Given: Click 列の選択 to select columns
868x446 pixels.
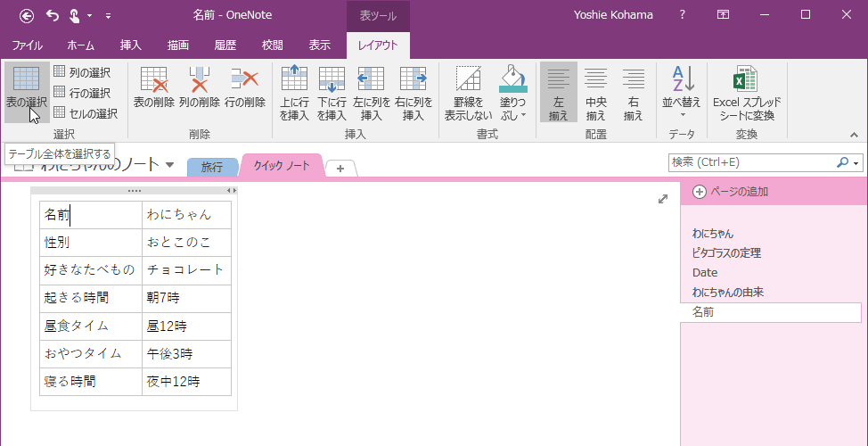Looking at the screenshot, I should (82, 71).
